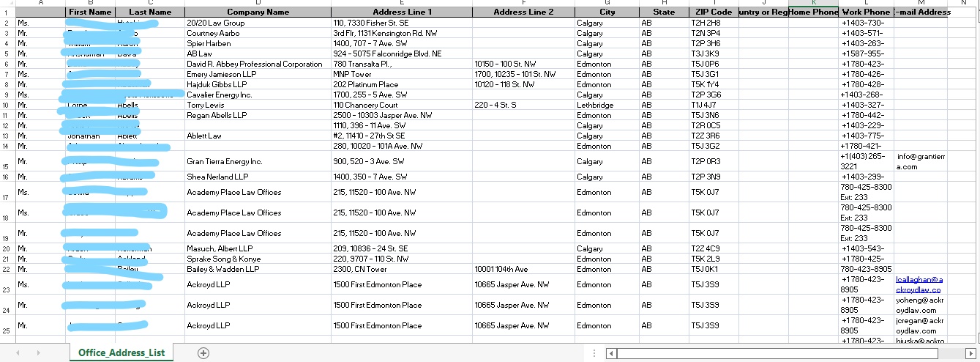
Task: Select column H header
Action: (x=664, y=3)
